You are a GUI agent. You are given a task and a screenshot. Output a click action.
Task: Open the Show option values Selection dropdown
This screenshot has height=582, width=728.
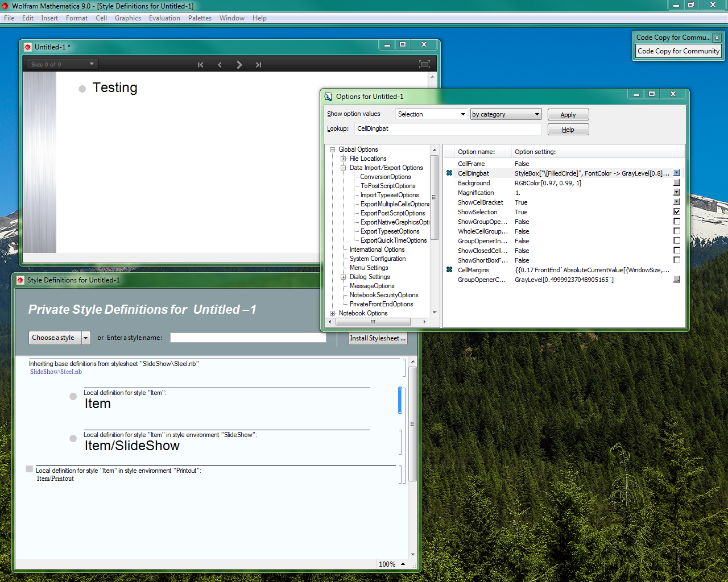coord(431,114)
